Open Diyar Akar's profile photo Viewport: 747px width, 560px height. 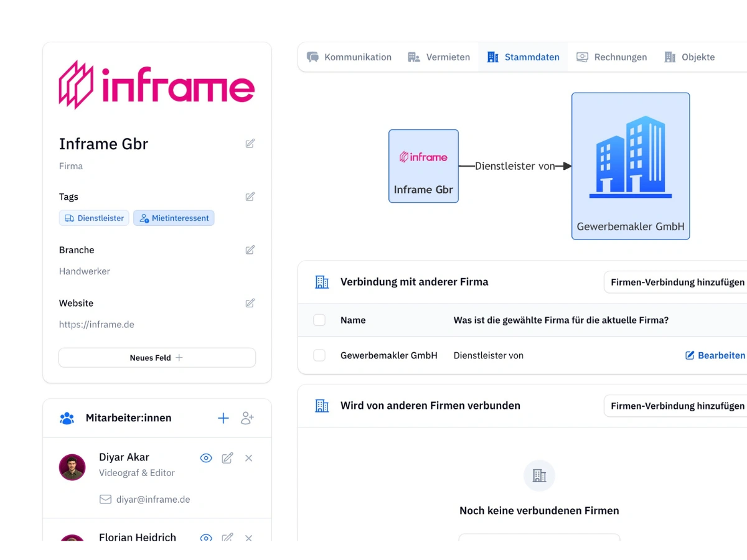coord(72,467)
